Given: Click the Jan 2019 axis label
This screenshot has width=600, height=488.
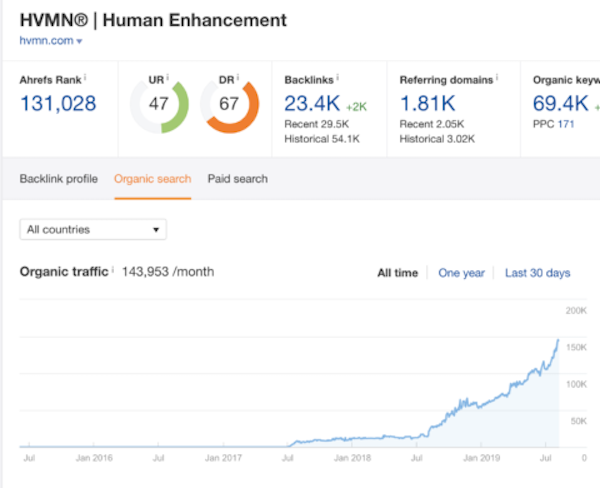Looking at the screenshot, I should [481, 458].
